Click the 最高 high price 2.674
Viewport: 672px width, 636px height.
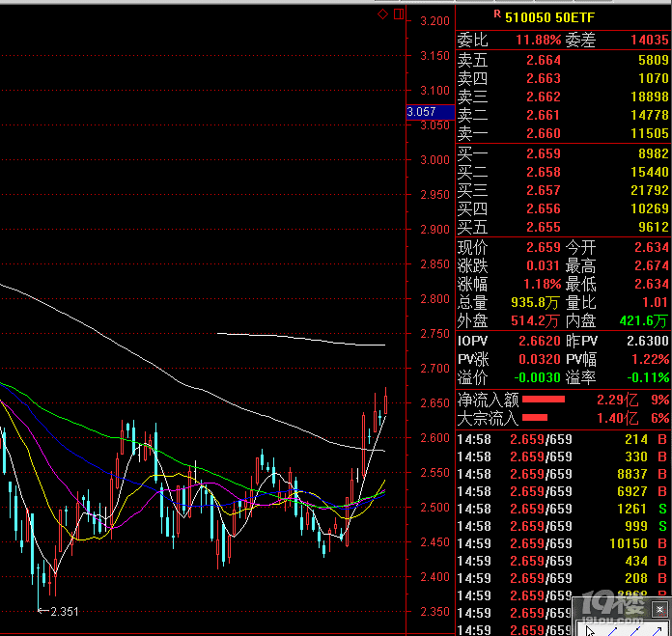coord(652,265)
